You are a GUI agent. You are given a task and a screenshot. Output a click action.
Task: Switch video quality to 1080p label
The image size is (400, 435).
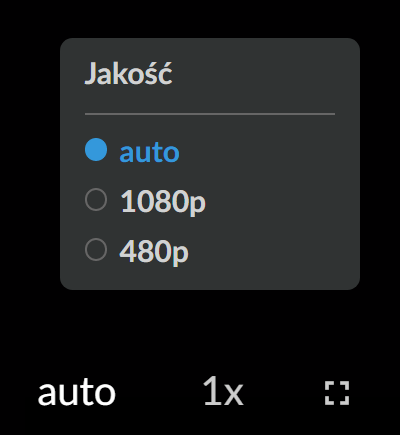[x=163, y=201]
